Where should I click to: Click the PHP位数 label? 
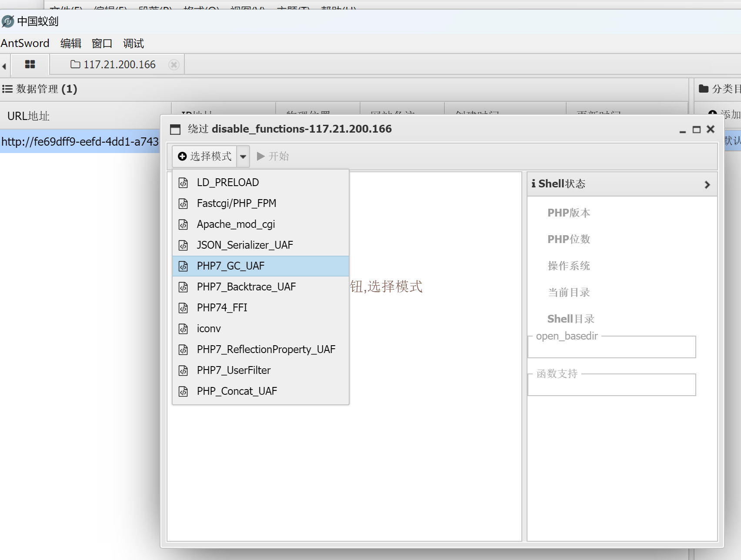click(568, 239)
